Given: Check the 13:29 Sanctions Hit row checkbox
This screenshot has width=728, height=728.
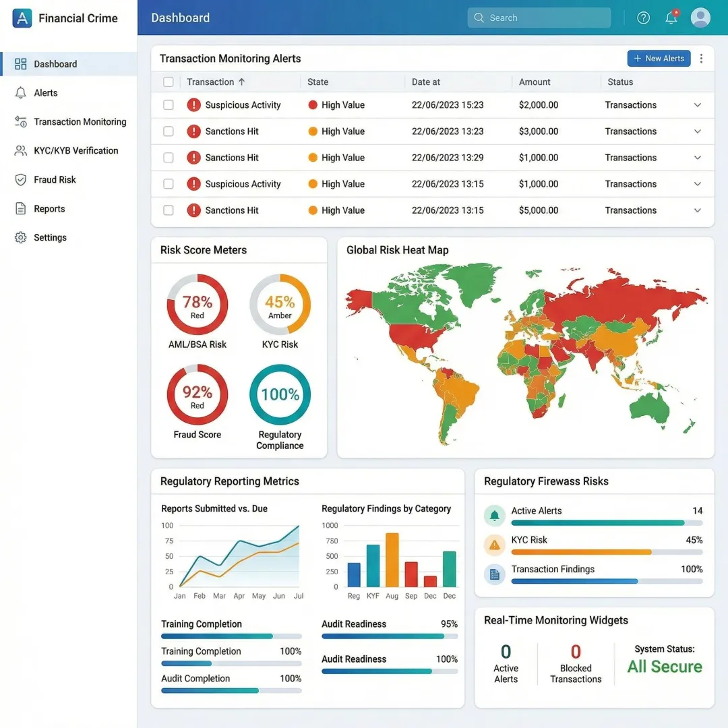Looking at the screenshot, I should 169,157.
